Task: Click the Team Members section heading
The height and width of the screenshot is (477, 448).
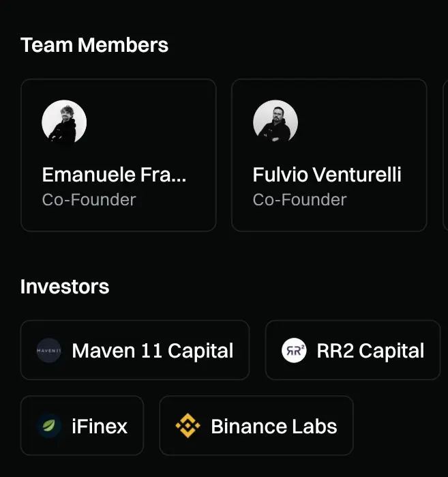Action: click(x=94, y=46)
